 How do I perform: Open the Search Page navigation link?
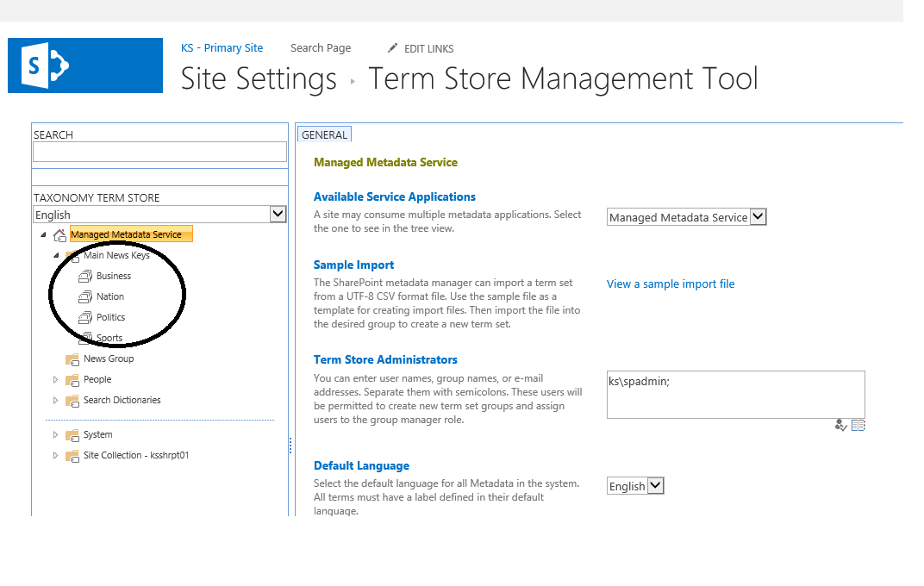click(321, 48)
